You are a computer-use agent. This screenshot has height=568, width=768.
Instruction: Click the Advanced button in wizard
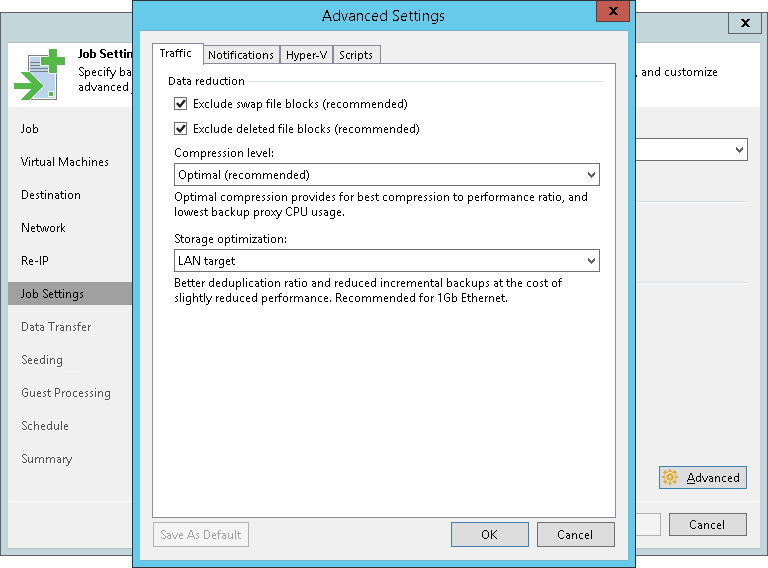pos(704,478)
